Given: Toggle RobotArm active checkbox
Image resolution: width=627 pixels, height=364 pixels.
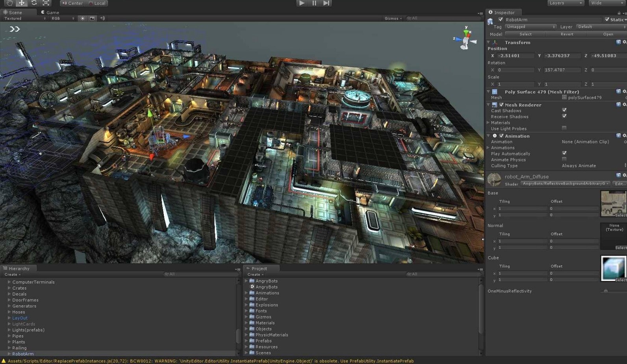Looking at the screenshot, I should coord(501,19).
